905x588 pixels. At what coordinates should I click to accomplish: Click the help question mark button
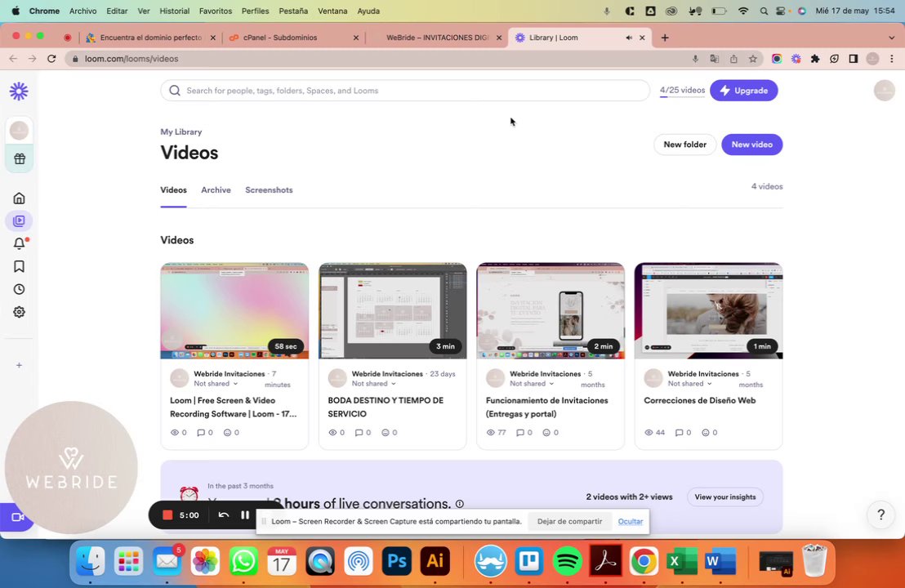click(x=880, y=514)
